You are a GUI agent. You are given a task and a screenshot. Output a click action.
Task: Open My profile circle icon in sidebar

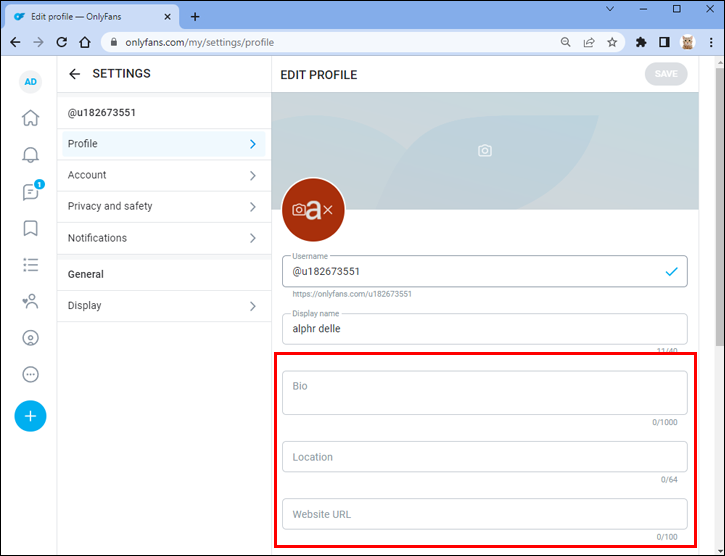[31, 338]
